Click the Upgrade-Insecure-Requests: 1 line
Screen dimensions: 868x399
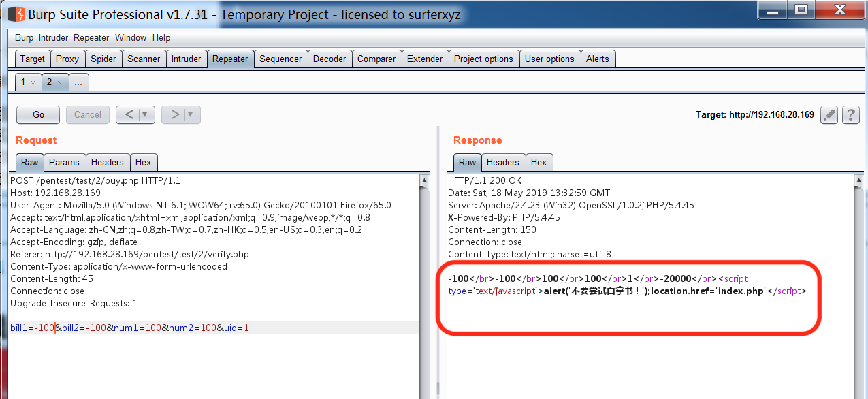tap(74, 303)
